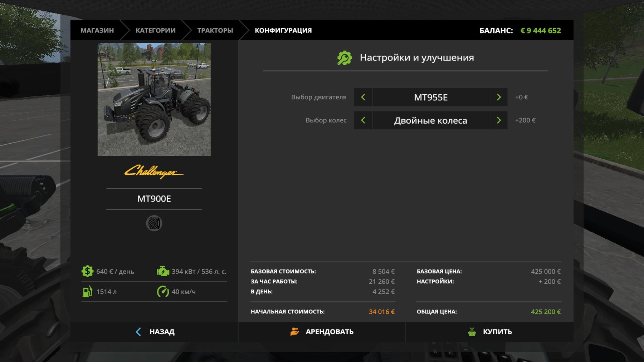Click the tire wheel configuration icon
The width and height of the screenshot is (644, 362).
coord(154,223)
